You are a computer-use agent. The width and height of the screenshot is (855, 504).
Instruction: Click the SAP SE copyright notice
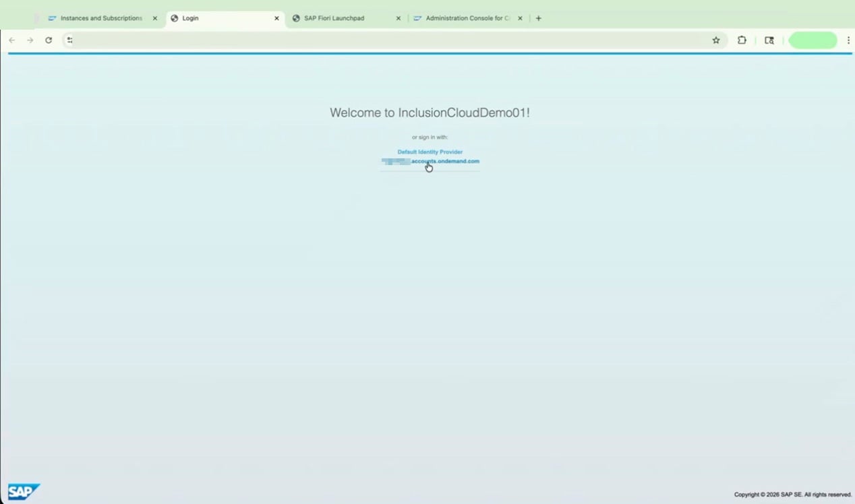[x=793, y=495]
